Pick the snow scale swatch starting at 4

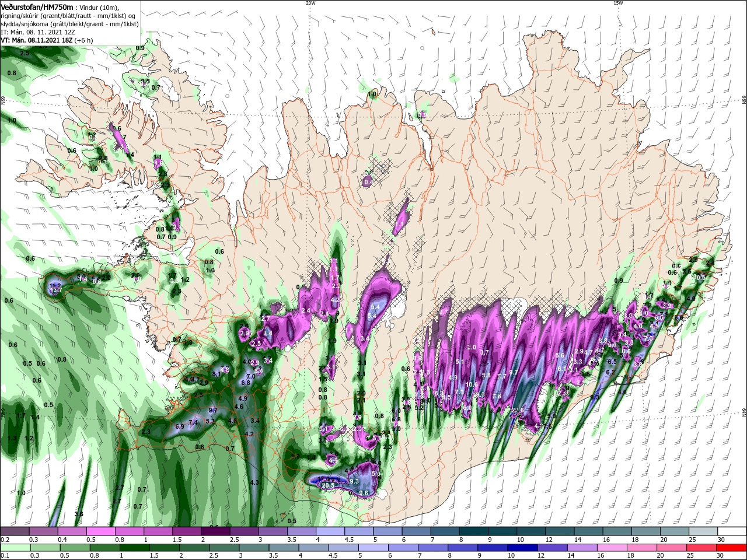coord(330,531)
